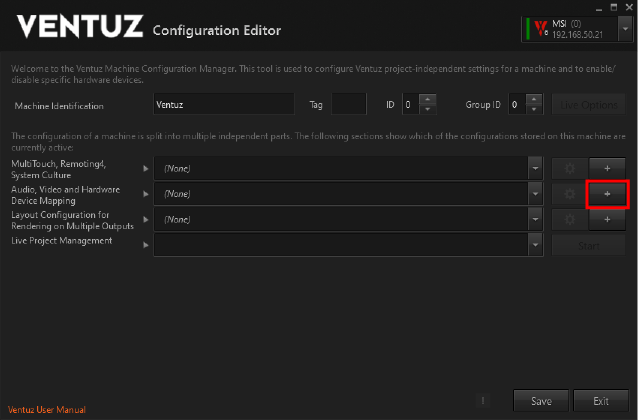
Task: Expand the Layout Configuration section arrow
Action: 146,218
